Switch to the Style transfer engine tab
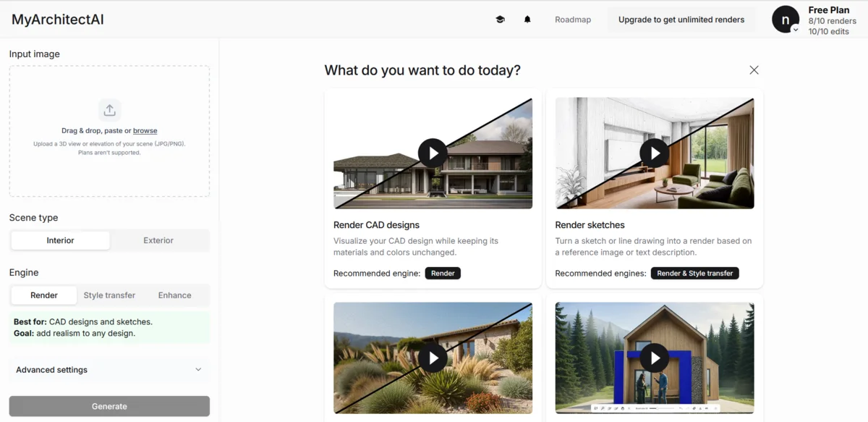 [109, 295]
